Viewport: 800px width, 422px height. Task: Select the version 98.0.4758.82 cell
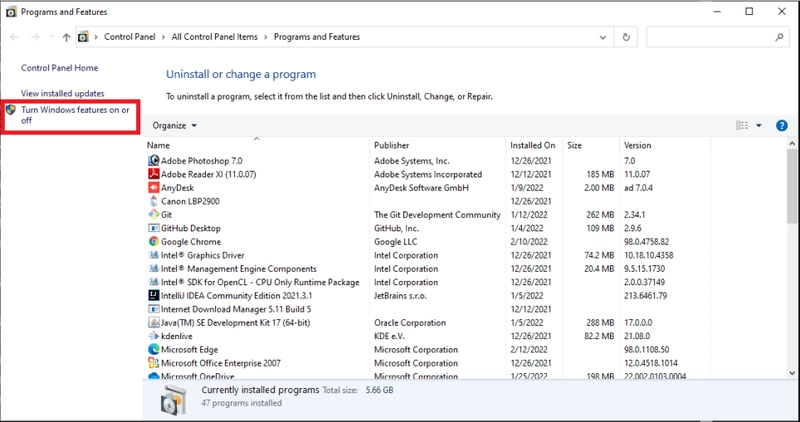tap(646, 242)
